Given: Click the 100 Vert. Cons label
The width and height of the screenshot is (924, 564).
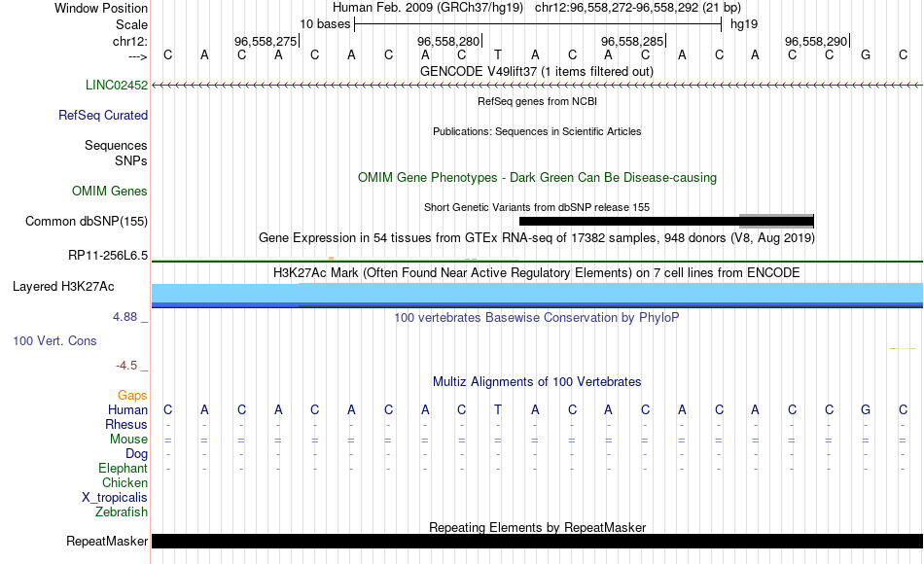Looking at the screenshot, I should 54,340.
